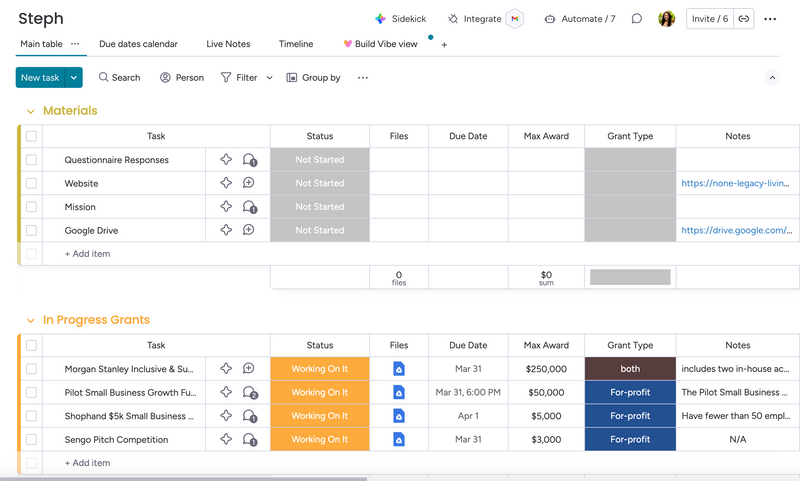This screenshot has width=800, height=481.
Task: Open the Sidekick AI assistant
Action: 399,19
